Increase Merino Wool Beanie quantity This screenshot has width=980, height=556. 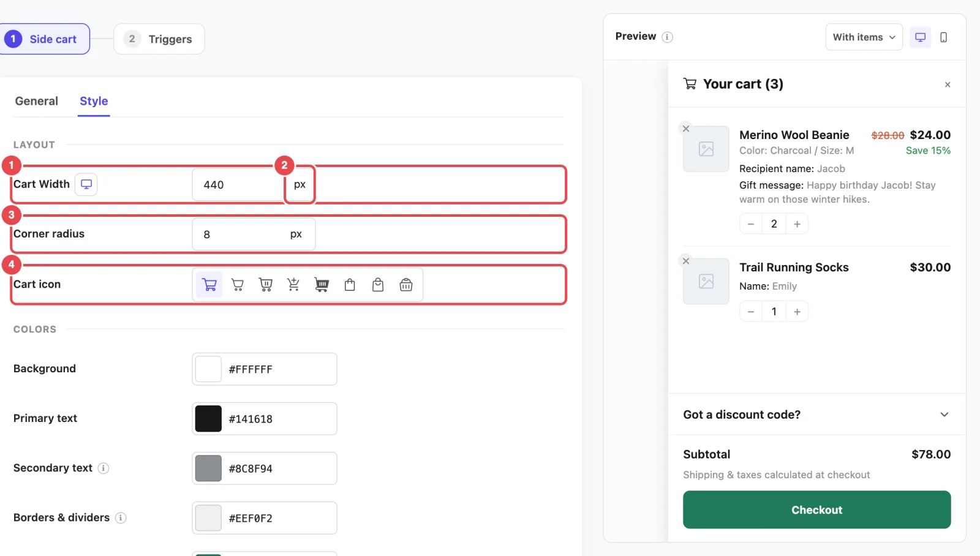click(797, 224)
